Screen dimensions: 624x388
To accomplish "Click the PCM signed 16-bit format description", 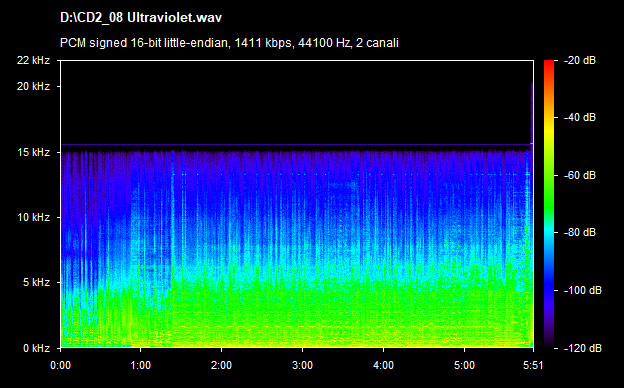I will (229, 43).
